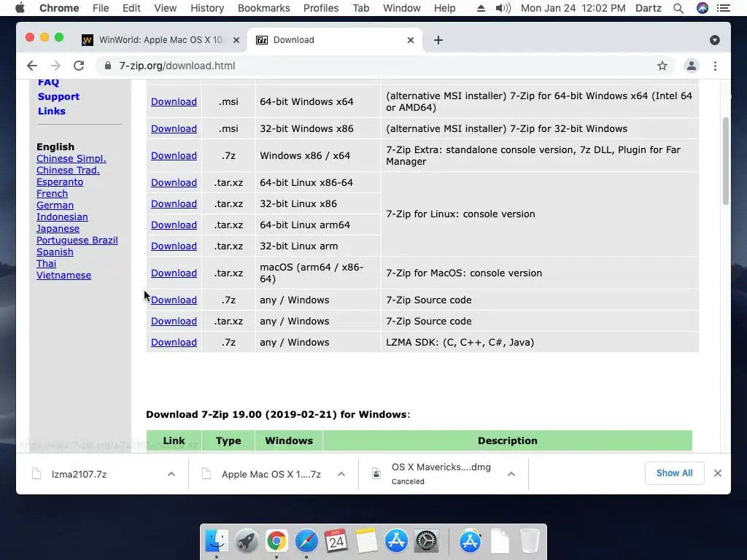Click the blank document icon in the Dock

pyautogui.click(x=500, y=541)
